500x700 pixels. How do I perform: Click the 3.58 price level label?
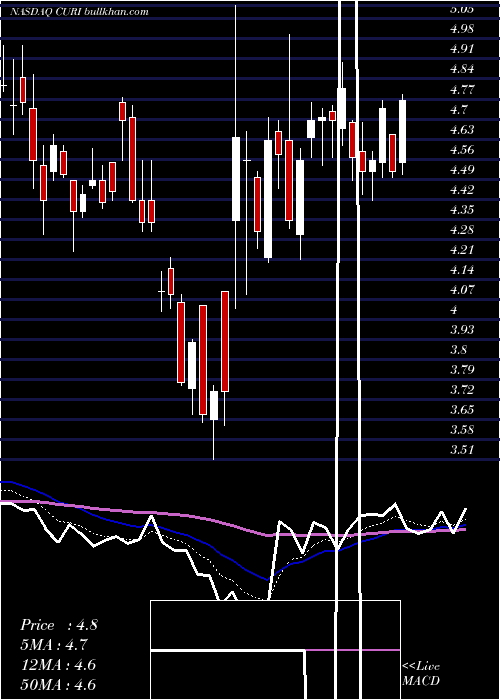point(462,430)
